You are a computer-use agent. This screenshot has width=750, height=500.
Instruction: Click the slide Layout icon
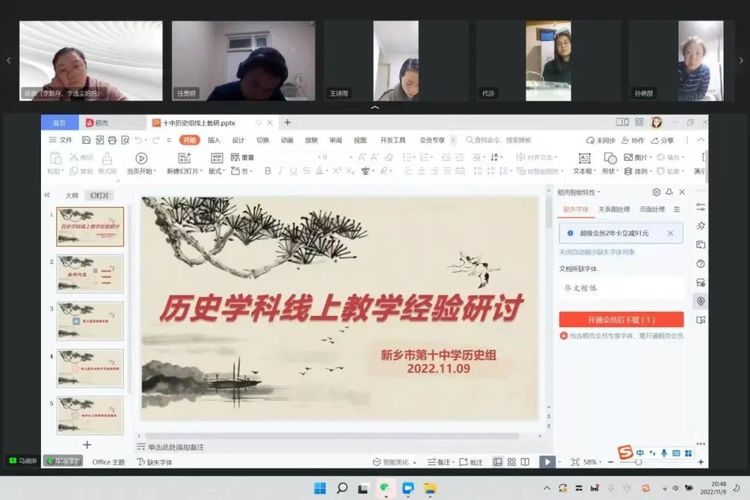(217, 158)
